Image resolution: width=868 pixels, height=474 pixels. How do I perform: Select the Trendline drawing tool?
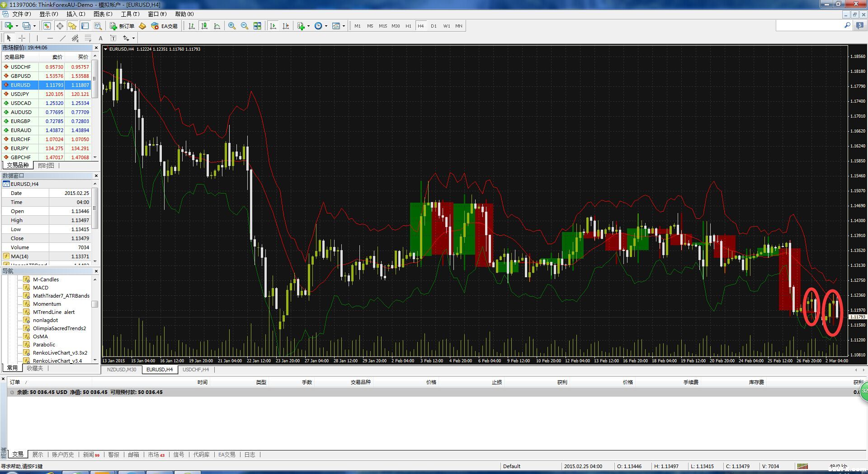click(x=62, y=38)
